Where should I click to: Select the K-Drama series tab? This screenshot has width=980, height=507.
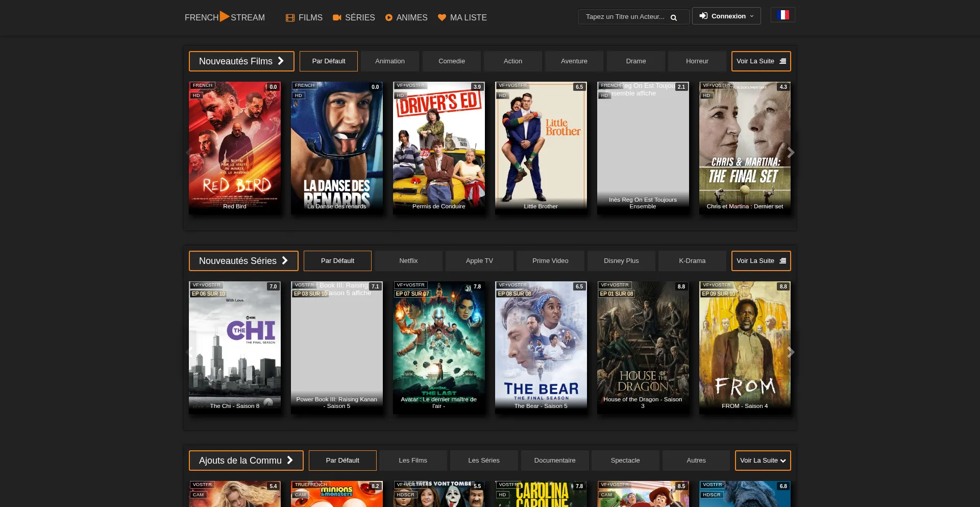[x=692, y=261]
